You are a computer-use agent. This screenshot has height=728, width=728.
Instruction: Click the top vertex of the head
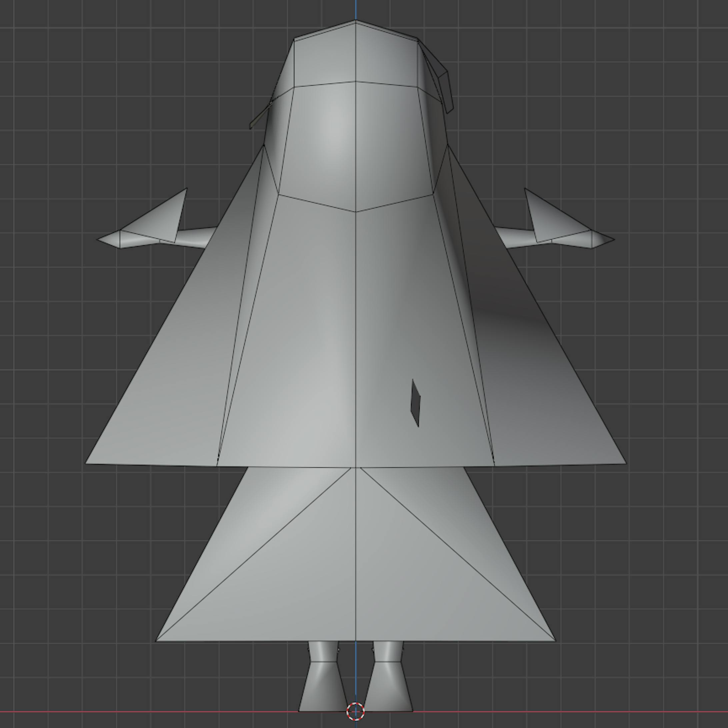[355, 21]
